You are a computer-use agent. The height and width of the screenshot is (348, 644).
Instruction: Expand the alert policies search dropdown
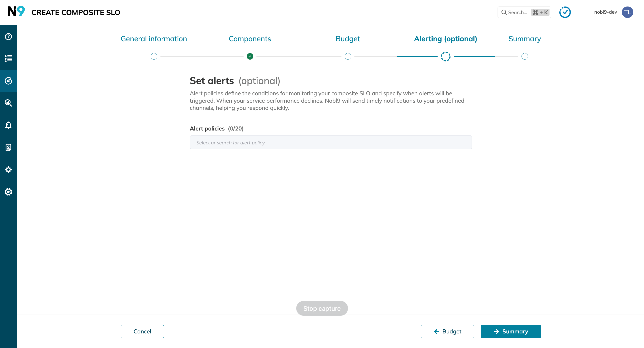click(x=330, y=142)
